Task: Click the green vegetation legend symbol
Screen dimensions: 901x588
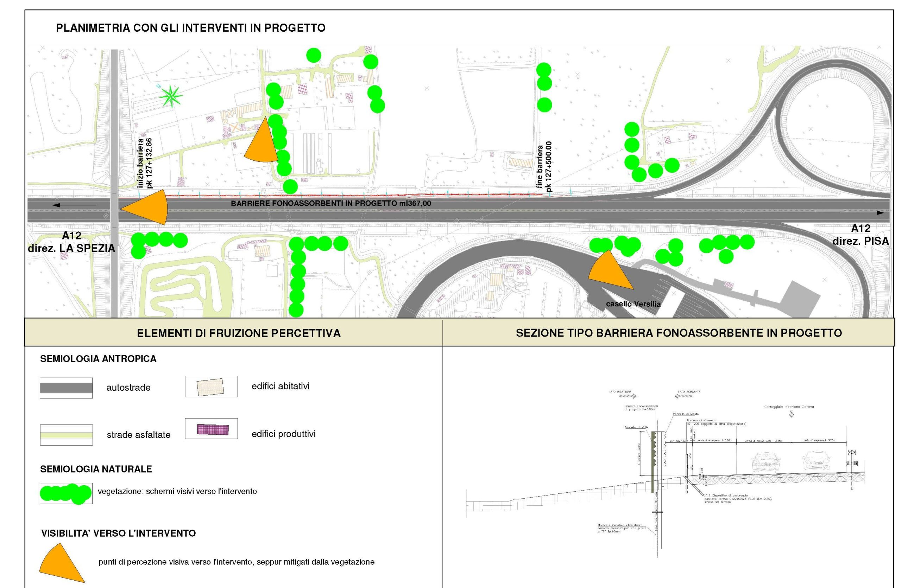Action: click(x=66, y=493)
